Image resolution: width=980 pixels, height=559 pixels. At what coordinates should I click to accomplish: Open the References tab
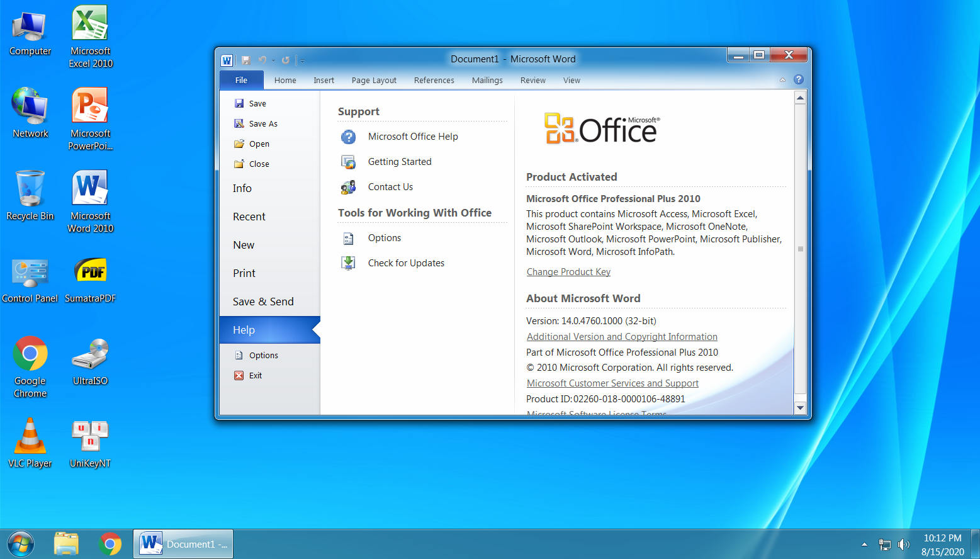point(434,80)
